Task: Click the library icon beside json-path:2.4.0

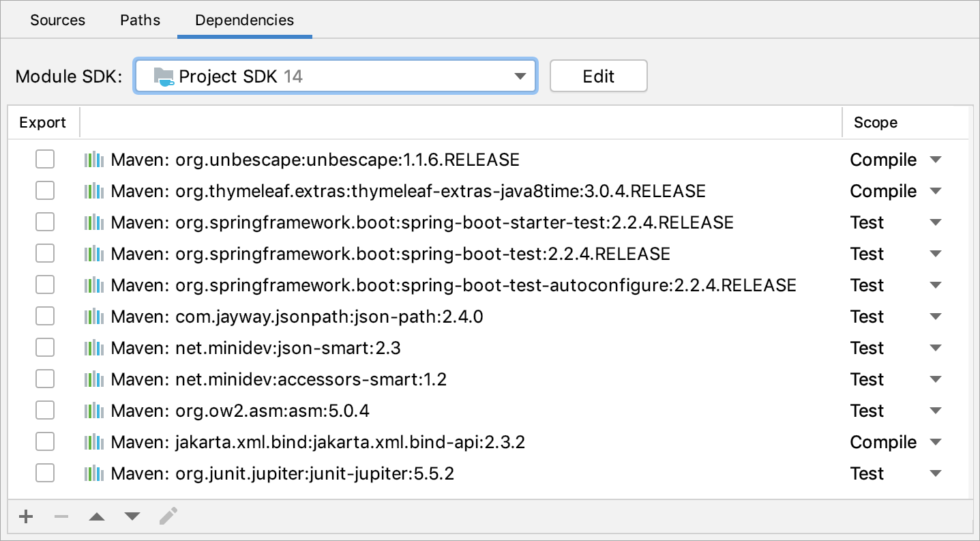Action: click(94, 317)
